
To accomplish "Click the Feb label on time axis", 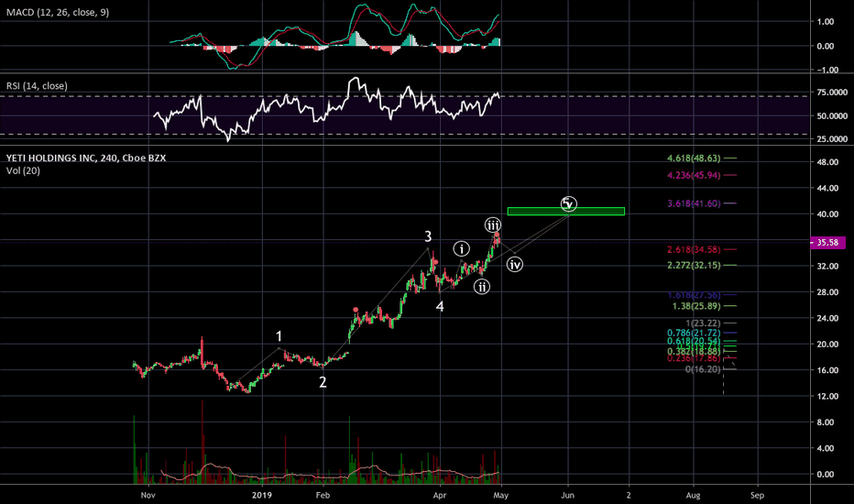I will pos(323,495).
